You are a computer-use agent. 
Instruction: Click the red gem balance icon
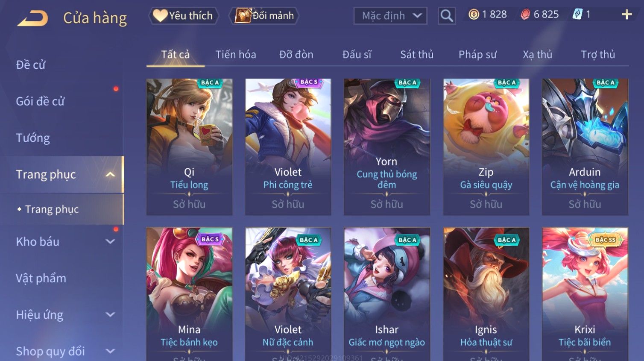tap(525, 15)
